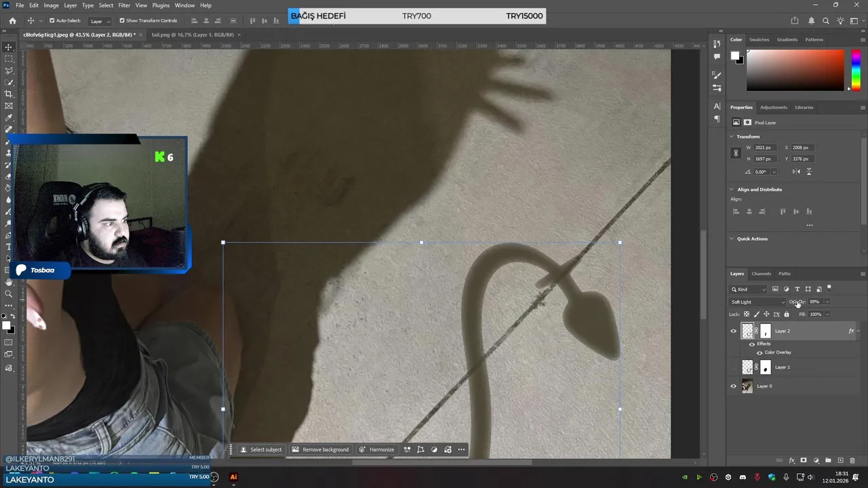Create a new adjustment layer icon
This screenshot has height=488, width=868.
[x=816, y=460]
